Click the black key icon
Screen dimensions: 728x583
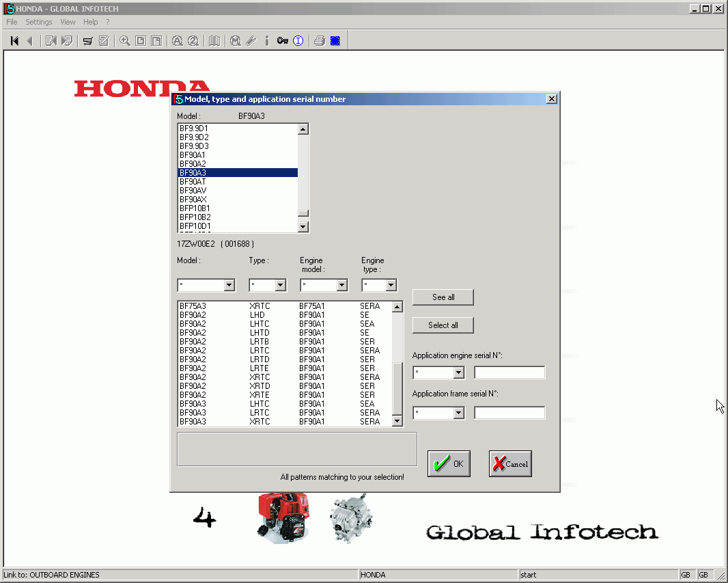pos(282,41)
